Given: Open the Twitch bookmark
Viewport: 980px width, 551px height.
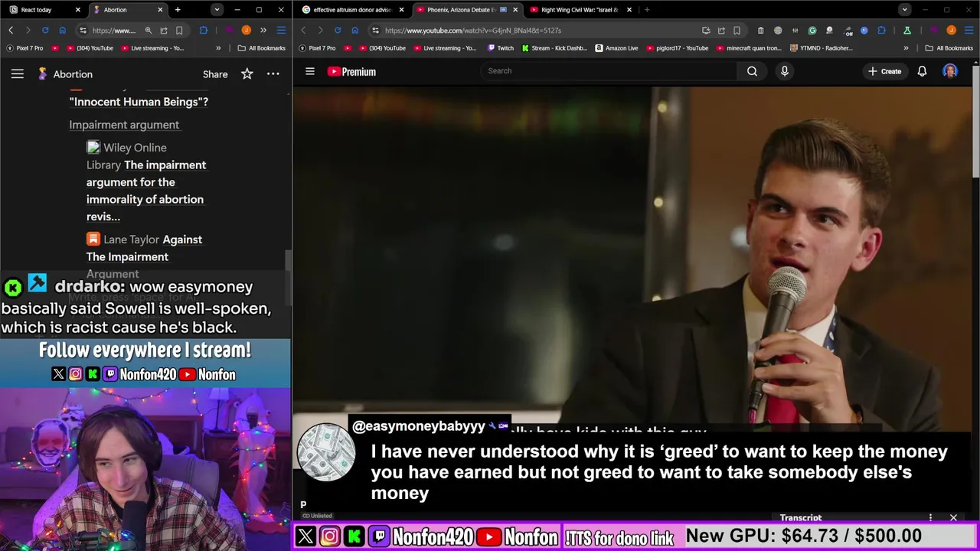Looking at the screenshot, I should (501, 48).
